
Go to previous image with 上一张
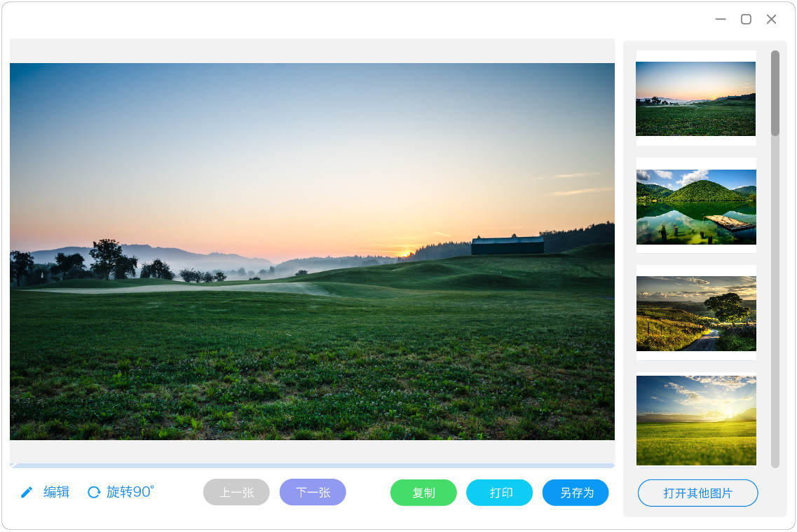(236, 492)
